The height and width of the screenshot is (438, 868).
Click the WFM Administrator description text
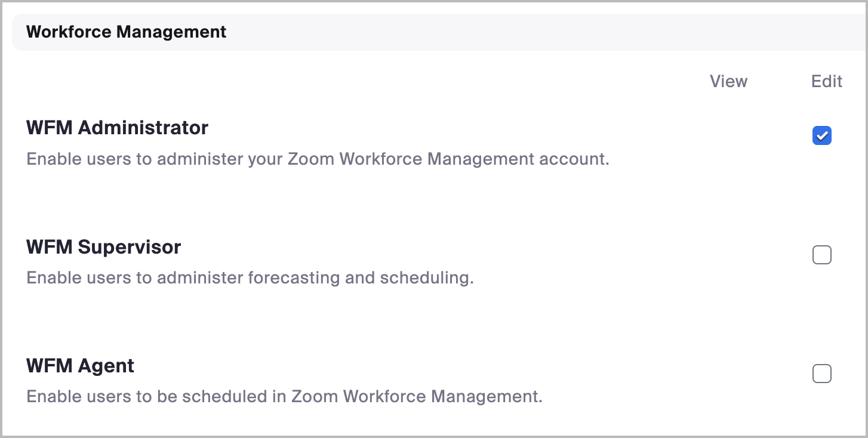click(x=318, y=159)
